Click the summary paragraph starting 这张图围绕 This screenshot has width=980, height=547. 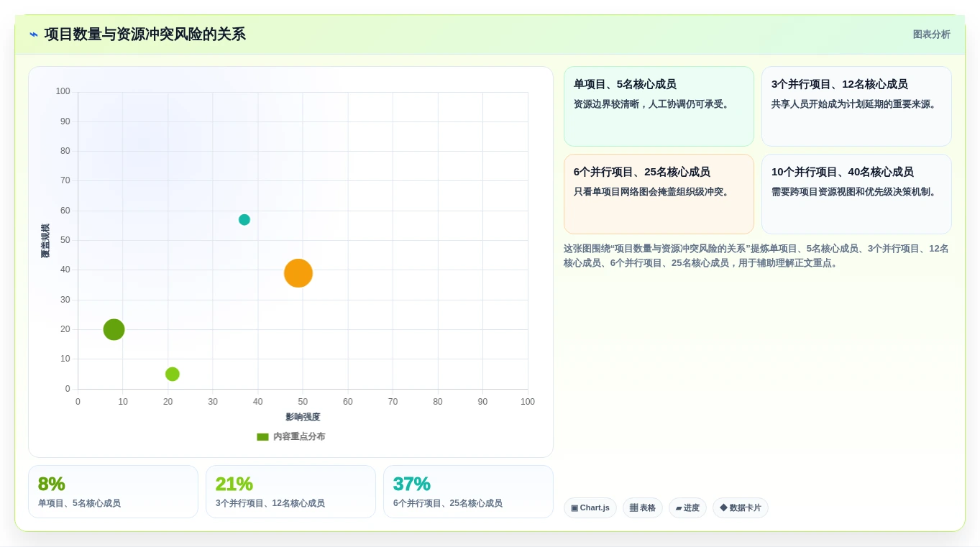point(756,256)
